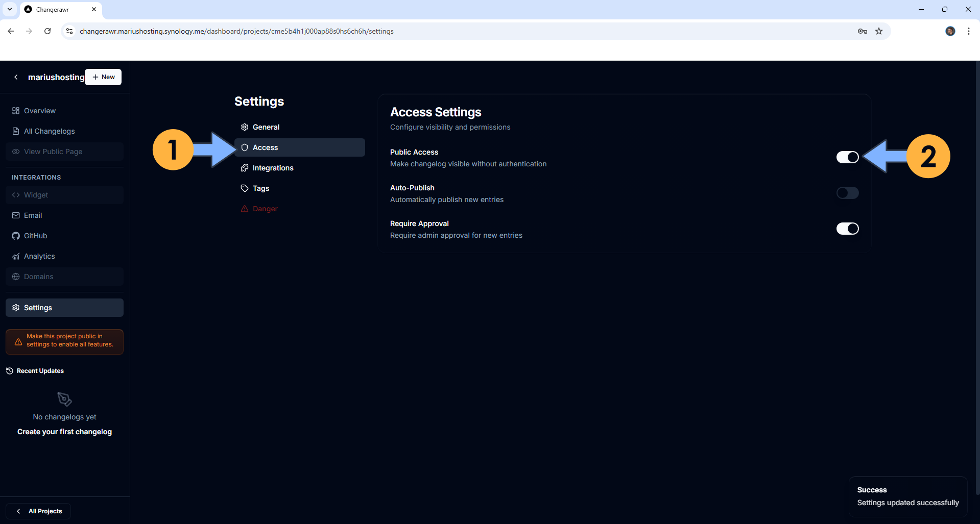This screenshot has width=980, height=524.
Task: Open the Integrations settings section
Action: tap(299, 168)
